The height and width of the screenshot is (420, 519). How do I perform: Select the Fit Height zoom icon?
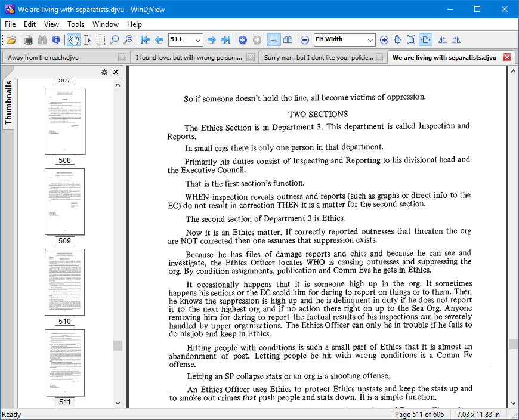tap(397, 40)
